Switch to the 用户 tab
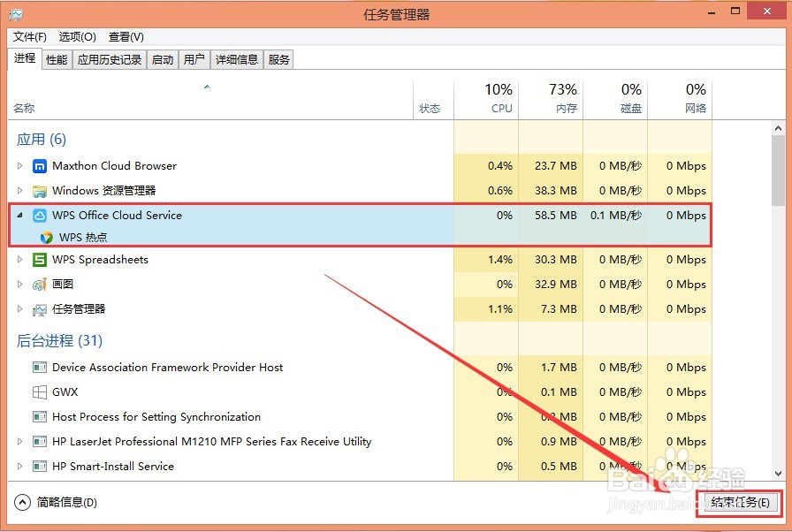Image resolution: width=792 pixels, height=532 pixels. (x=194, y=59)
